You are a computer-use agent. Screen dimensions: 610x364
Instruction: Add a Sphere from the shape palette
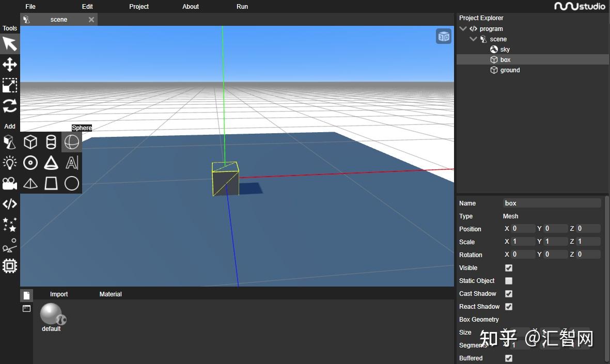coord(71,141)
